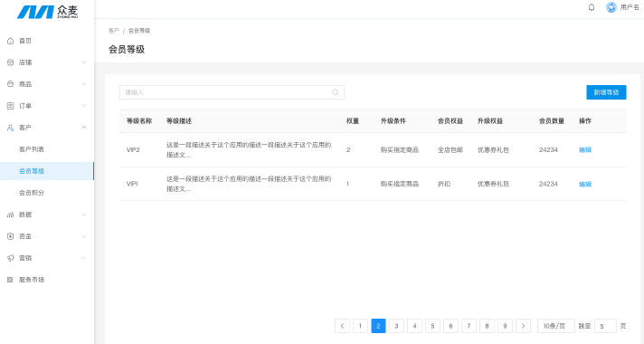
Task: Open 服务市场 in the sidebar
Action: (32, 280)
